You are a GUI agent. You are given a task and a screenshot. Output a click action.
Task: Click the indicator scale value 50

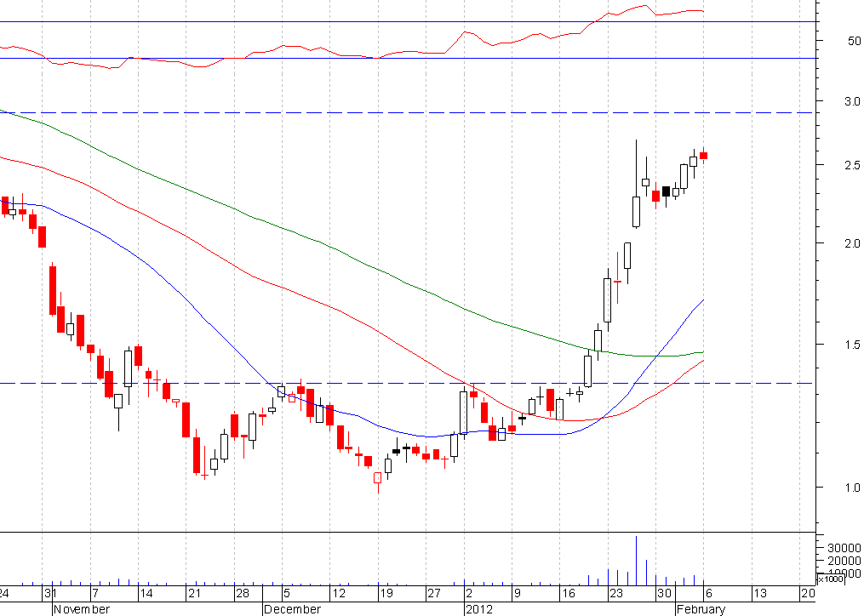[854, 41]
